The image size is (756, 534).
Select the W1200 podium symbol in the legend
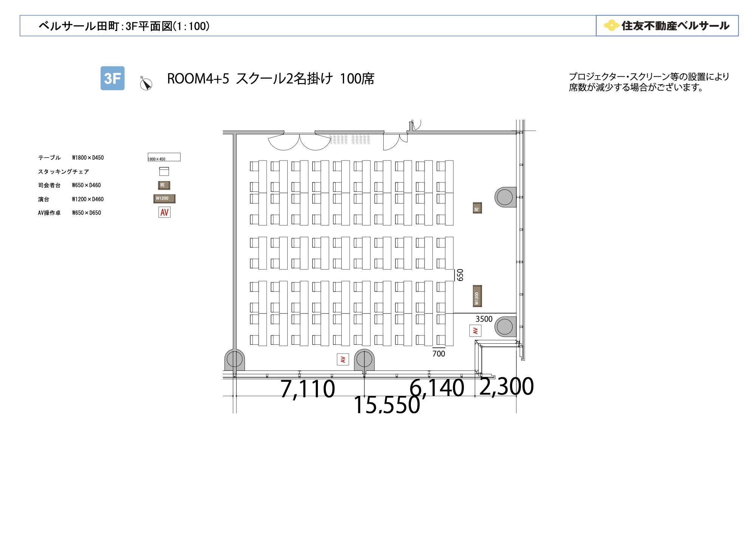click(164, 199)
